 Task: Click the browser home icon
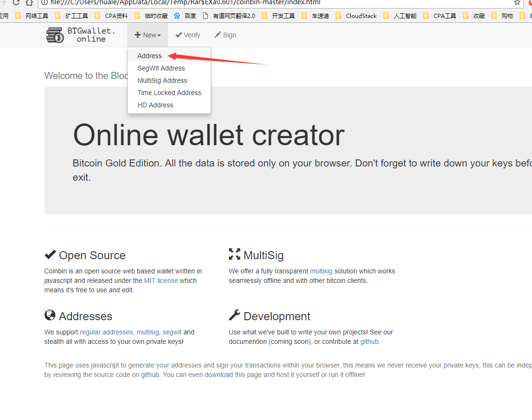pyautogui.click(x=29, y=3)
